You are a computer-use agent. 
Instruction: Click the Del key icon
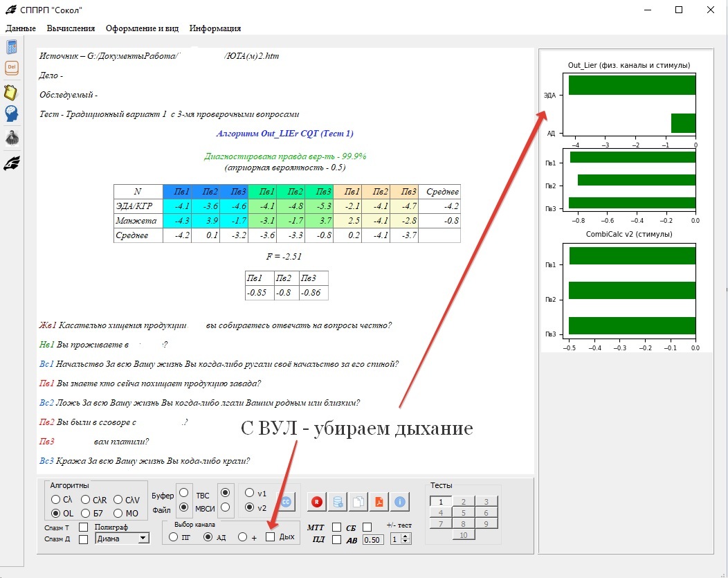[12, 68]
